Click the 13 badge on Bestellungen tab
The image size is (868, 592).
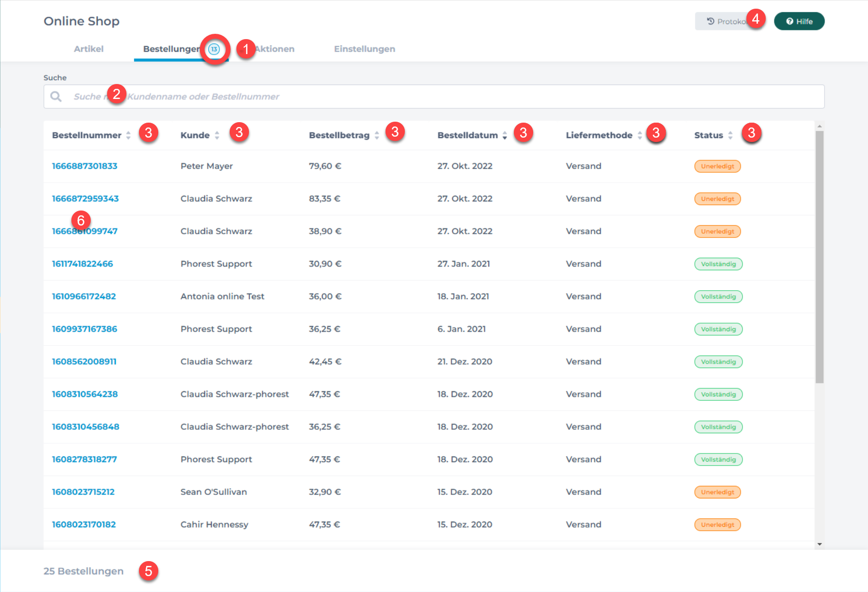214,49
